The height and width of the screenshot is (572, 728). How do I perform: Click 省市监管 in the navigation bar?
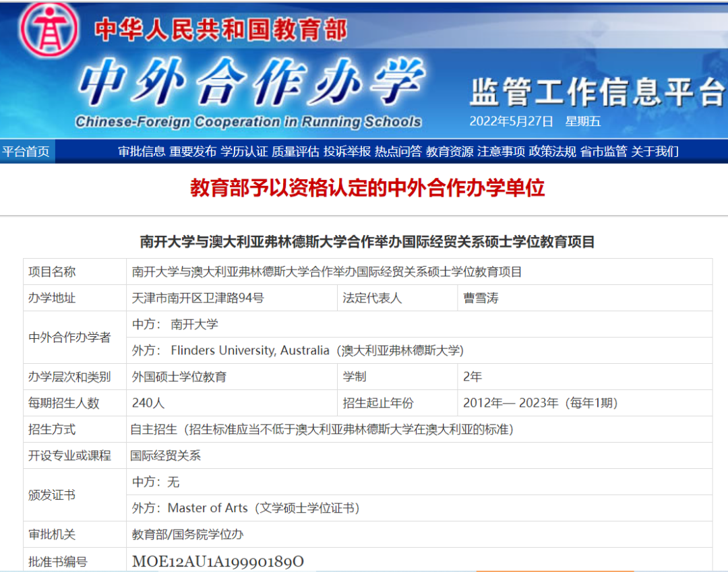point(603,151)
